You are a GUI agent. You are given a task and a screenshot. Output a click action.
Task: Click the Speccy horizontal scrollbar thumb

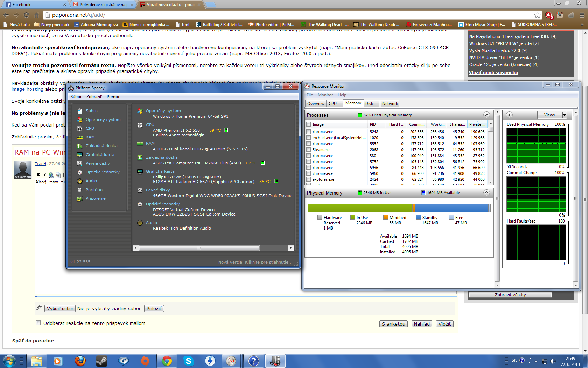(199, 248)
